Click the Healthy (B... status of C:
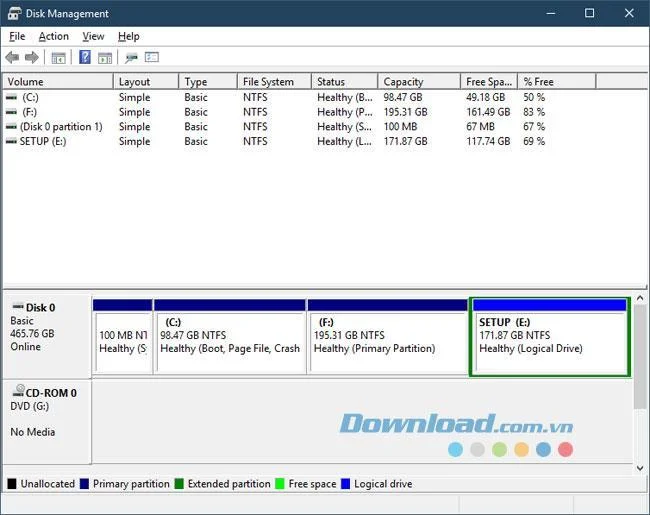 click(x=345, y=97)
